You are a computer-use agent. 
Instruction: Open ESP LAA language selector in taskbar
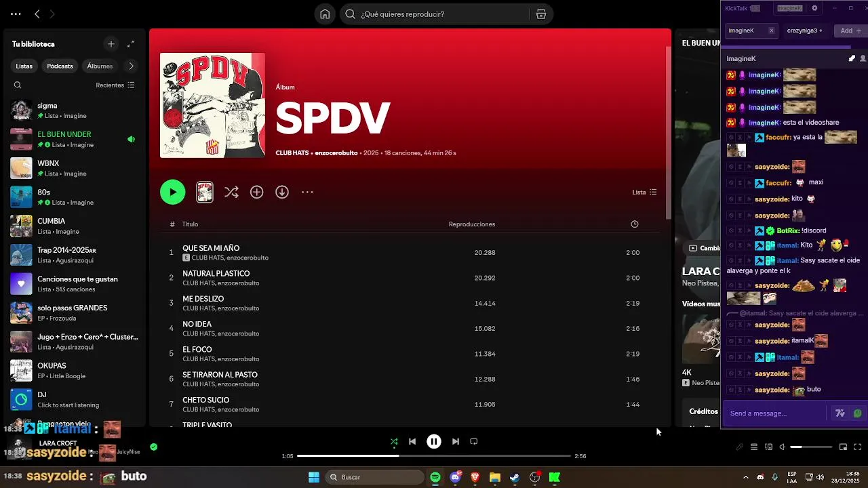pos(792,477)
